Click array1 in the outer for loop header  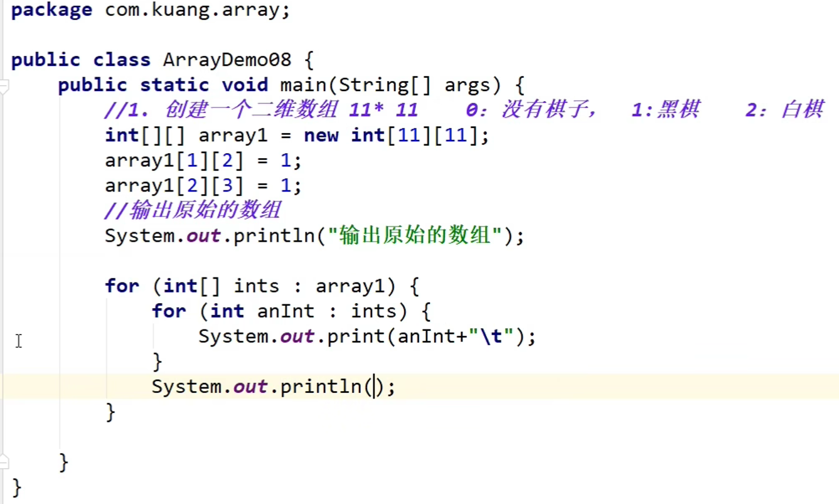pos(350,286)
